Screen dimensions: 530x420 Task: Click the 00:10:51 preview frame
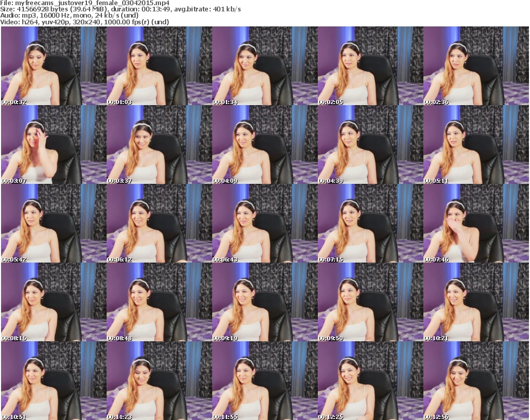click(54, 381)
